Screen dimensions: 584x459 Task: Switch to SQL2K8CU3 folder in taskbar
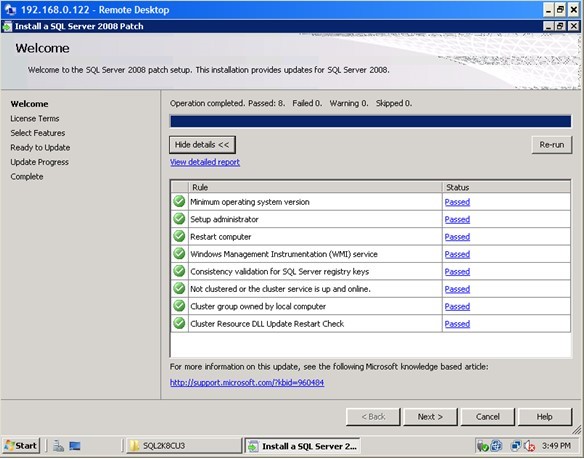pyautogui.click(x=184, y=446)
